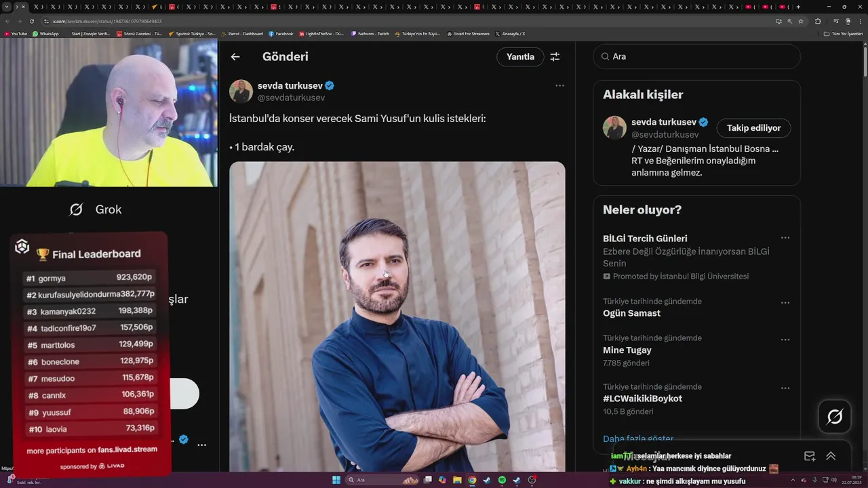The image size is (868, 488).
Task: Open the browser zoom magnifier icon
Action: tap(789, 21)
